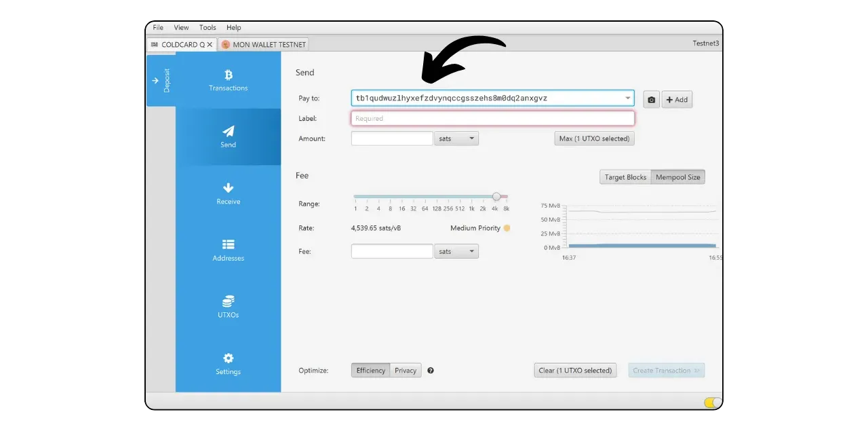Switch the fee chart to Target Blocks
This screenshot has height=431, width=868.
[625, 177]
